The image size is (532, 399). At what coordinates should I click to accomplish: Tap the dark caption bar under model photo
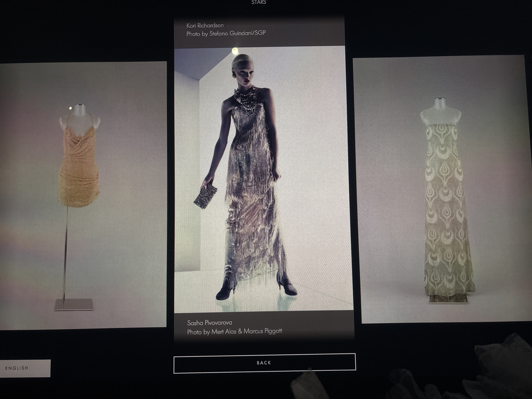(264, 327)
